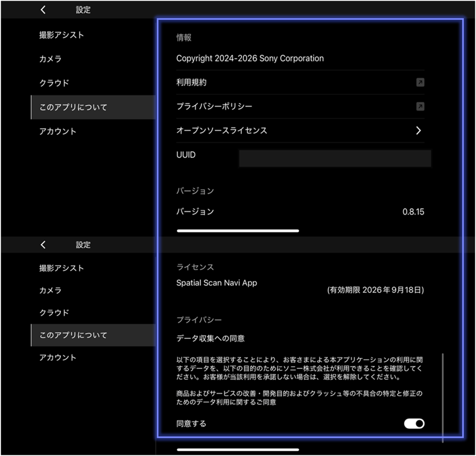Open the プライバシーポリシー privacy policy
Image resolution: width=476 pixels, height=456 pixels.
(x=213, y=107)
